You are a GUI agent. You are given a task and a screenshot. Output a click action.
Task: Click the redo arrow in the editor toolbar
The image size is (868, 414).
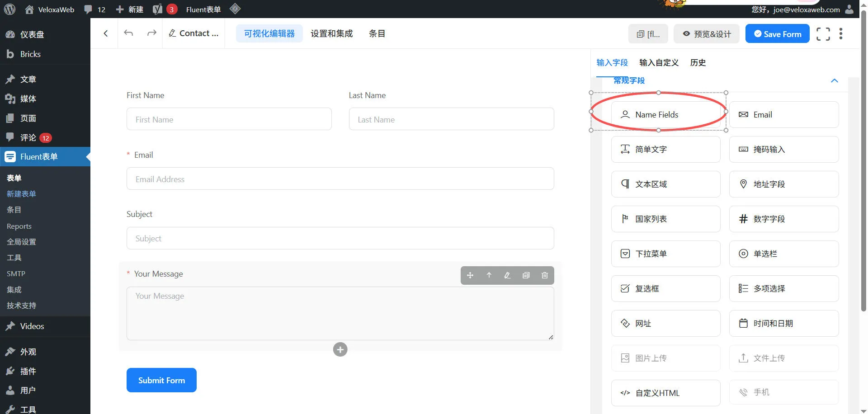point(152,33)
